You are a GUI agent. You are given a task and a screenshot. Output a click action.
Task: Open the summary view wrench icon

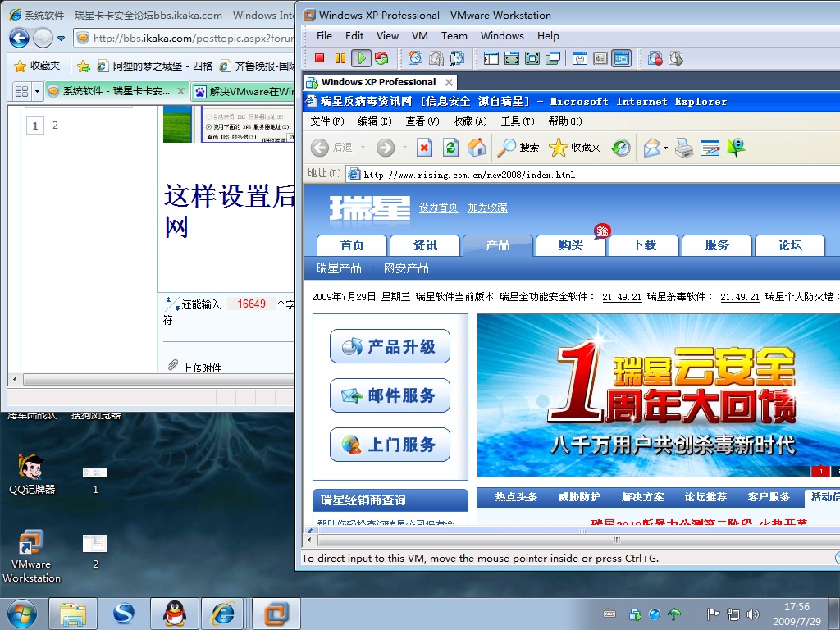click(580, 58)
